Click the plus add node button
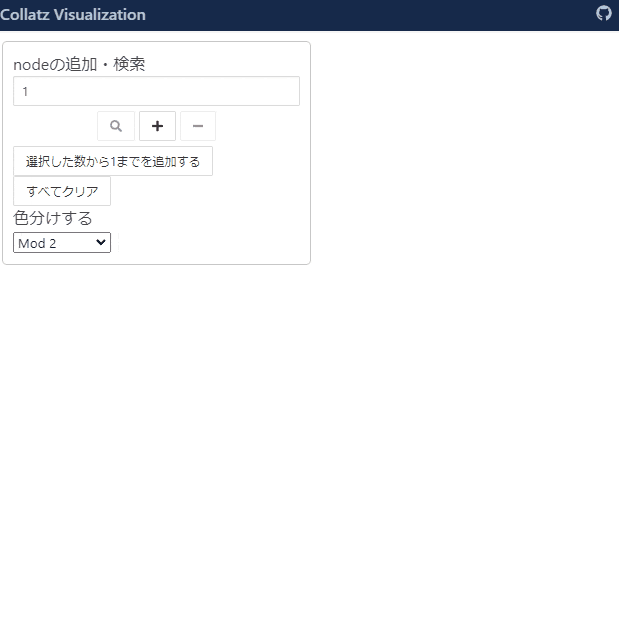 pyautogui.click(x=157, y=126)
